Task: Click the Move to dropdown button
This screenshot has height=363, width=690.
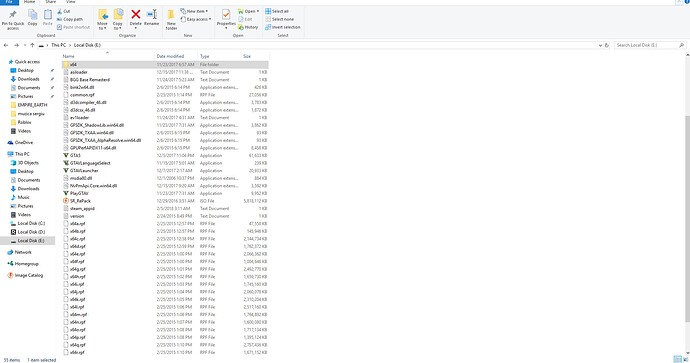Action: (x=102, y=20)
